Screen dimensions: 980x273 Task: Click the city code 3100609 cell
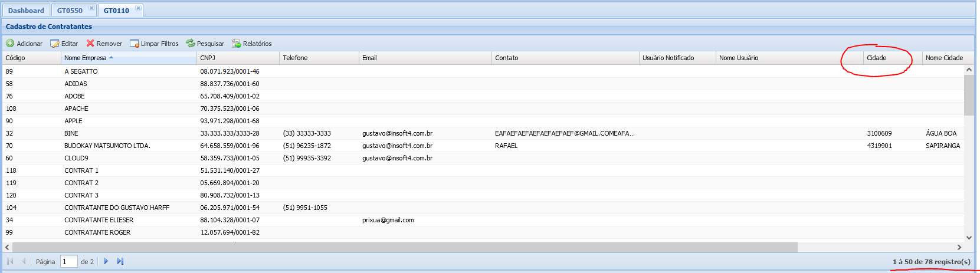click(x=893, y=133)
